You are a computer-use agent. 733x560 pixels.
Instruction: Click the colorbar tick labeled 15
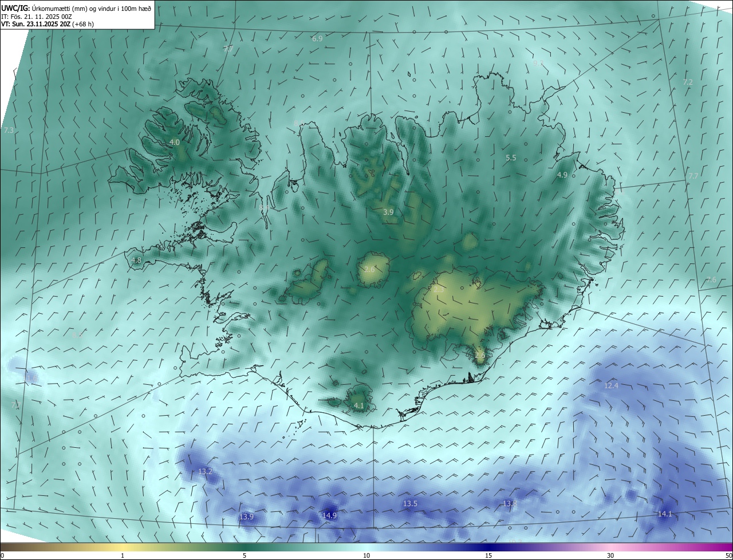coord(488,555)
